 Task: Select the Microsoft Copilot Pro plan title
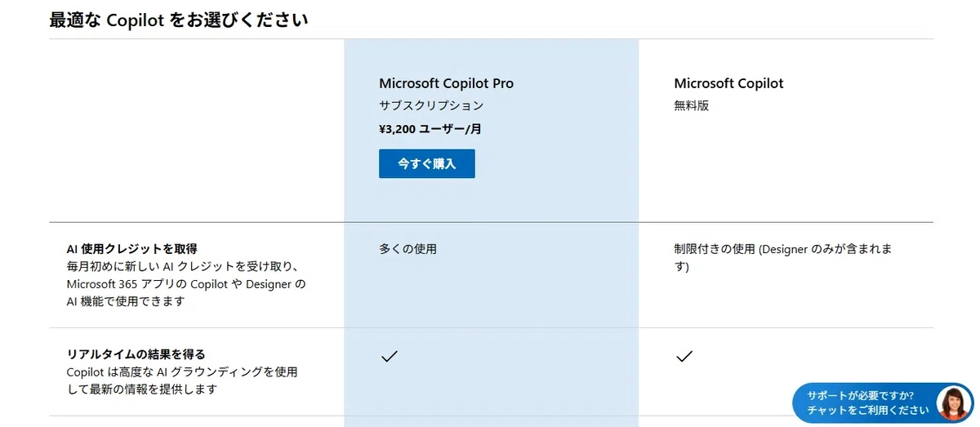(447, 83)
